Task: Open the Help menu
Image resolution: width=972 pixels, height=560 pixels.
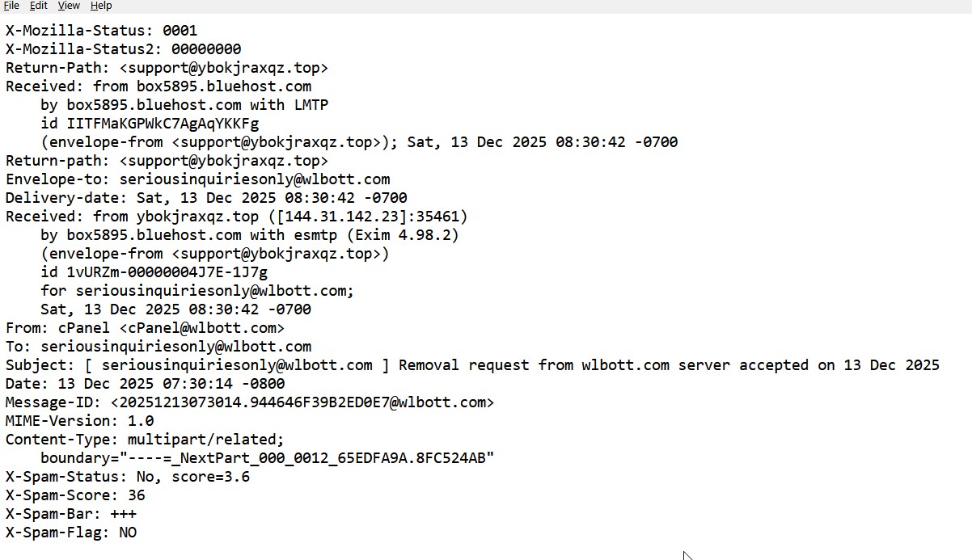Action: (101, 6)
